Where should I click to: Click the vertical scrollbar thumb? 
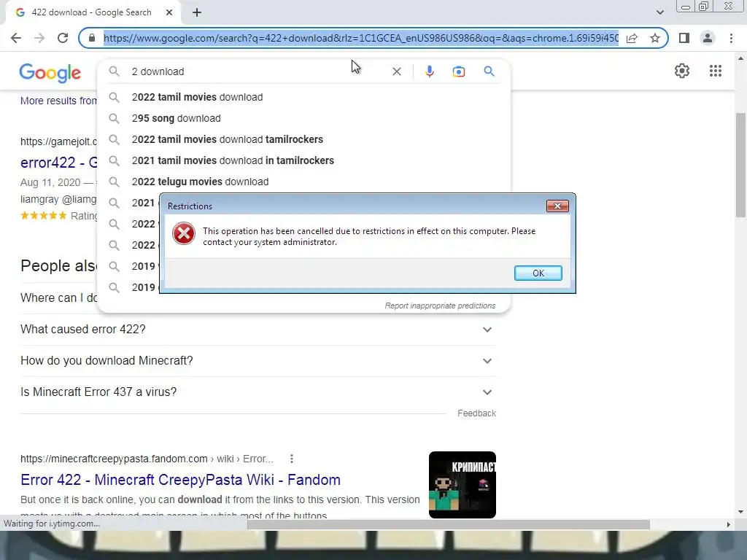coord(740,164)
